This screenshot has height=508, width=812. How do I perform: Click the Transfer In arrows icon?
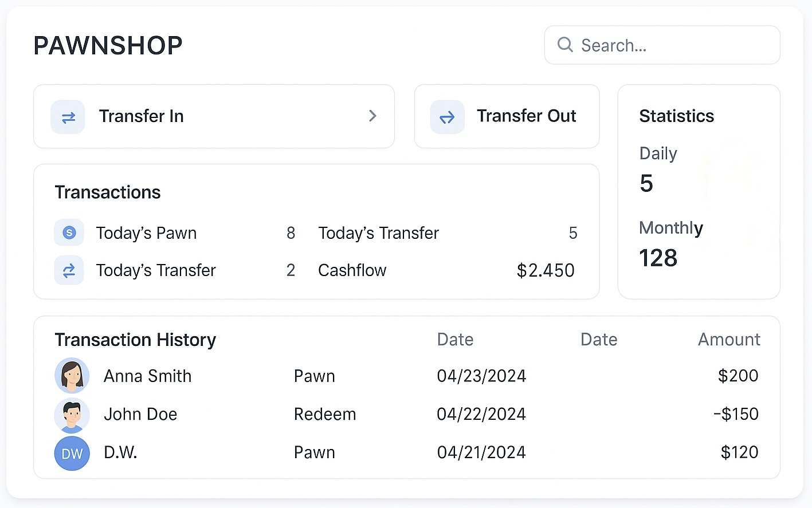[68, 117]
